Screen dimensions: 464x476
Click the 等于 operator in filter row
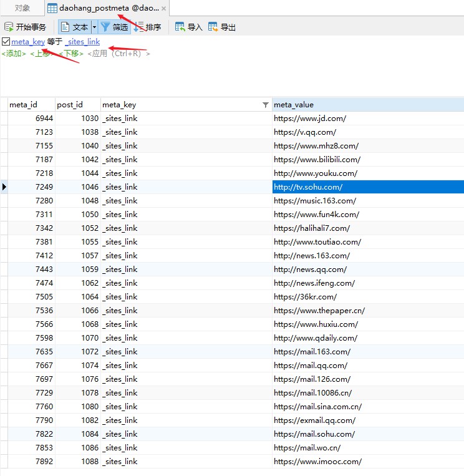coord(55,42)
